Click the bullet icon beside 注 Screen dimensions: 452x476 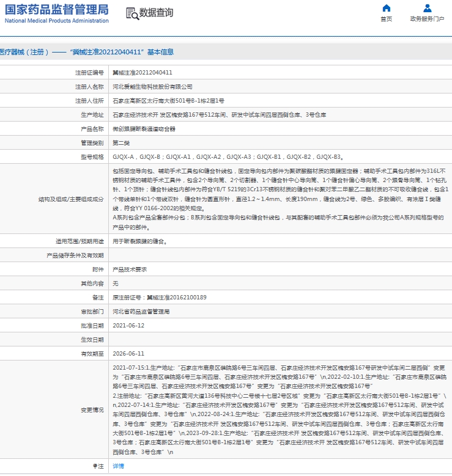[x=95, y=466]
